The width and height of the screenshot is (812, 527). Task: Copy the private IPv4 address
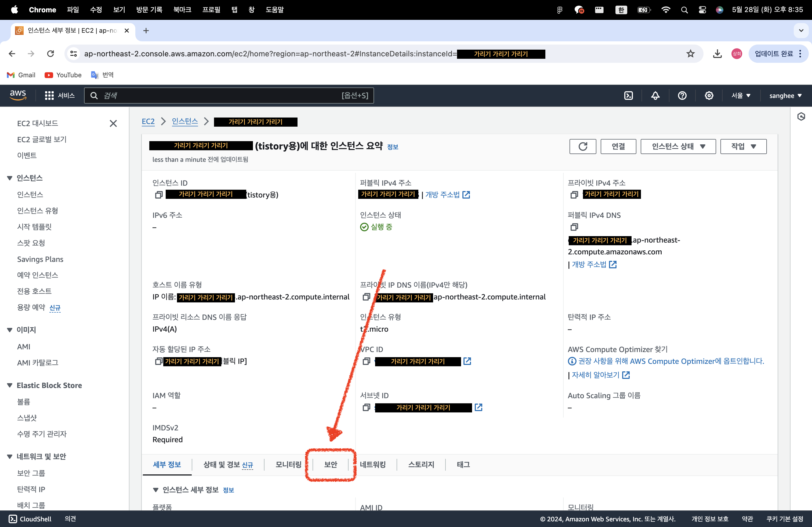tap(574, 195)
